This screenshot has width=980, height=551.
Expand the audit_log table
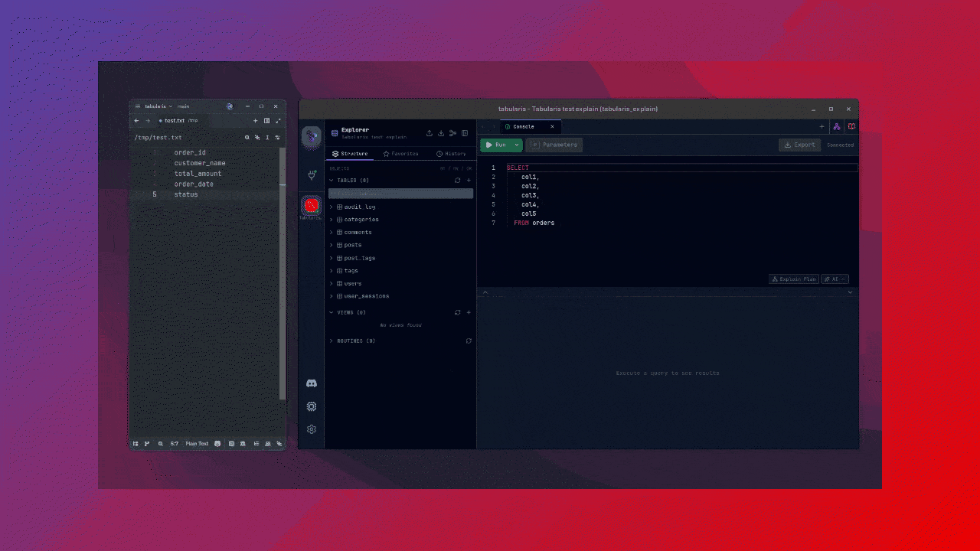click(x=332, y=207)
